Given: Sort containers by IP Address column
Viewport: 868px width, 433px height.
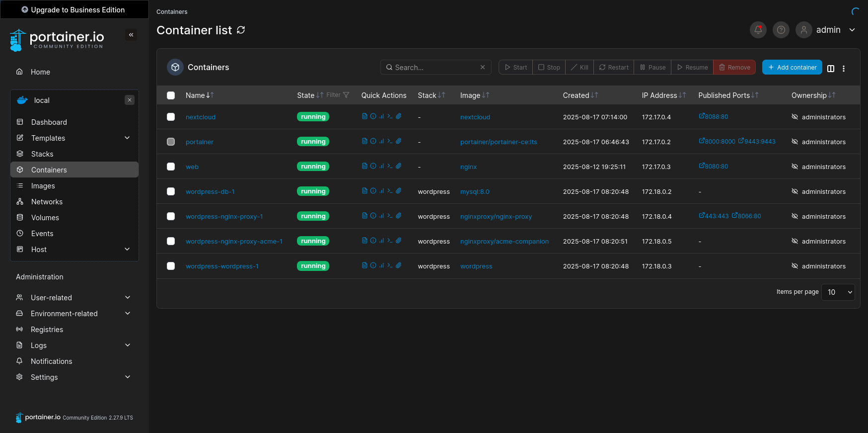Looking at the screenshot, I should point(682,95).
